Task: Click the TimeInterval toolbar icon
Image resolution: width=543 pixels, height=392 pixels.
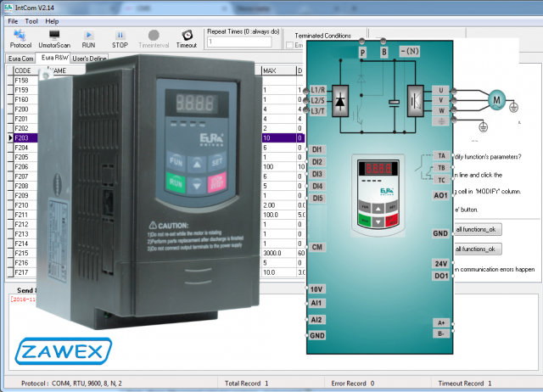Action: (x=154, y=39)
